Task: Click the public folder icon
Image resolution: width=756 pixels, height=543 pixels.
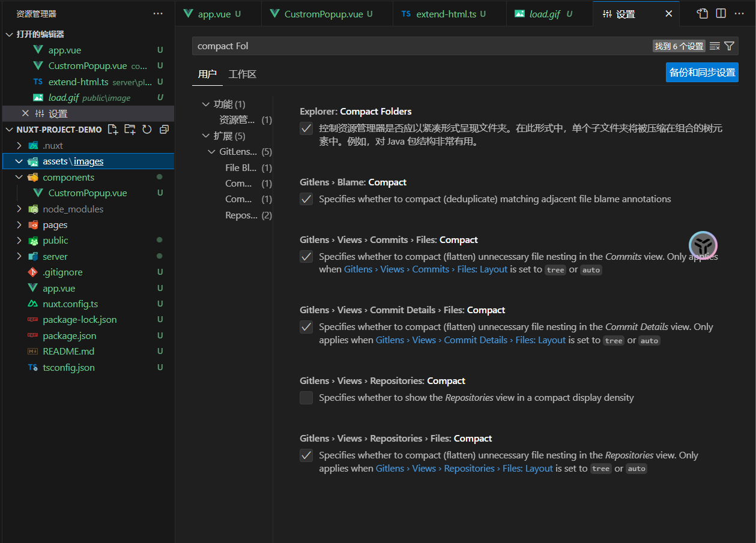Action: tap(33, 241)
